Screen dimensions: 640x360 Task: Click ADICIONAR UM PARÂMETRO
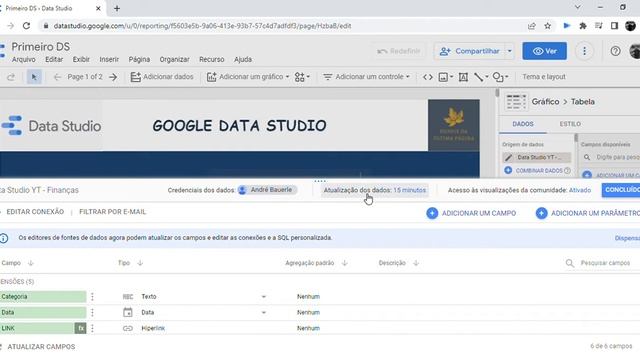coord(588,213)
